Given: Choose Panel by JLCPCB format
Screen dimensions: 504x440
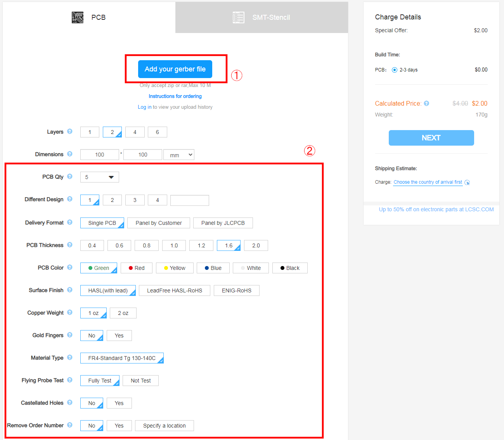Looking at the screenshot, I should [223, 223].
